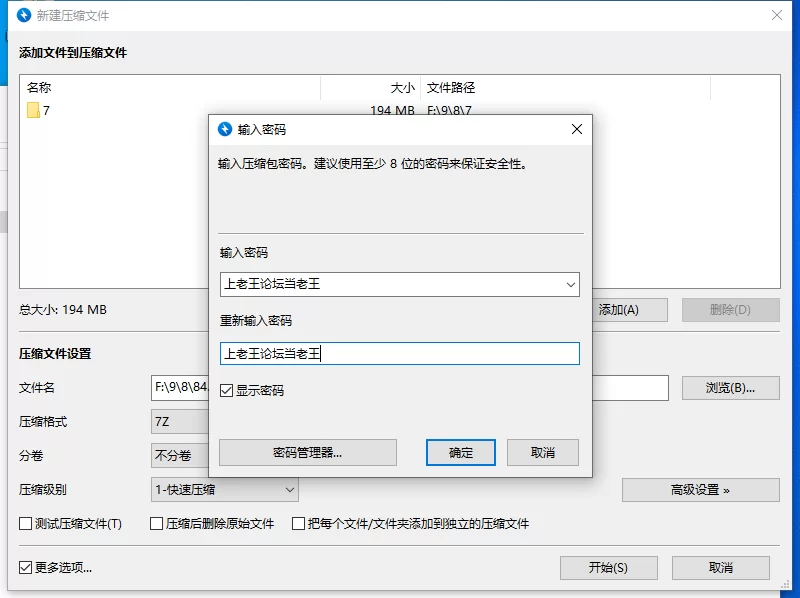Click 取消 in the main window bottom

(x=720, y=568)
